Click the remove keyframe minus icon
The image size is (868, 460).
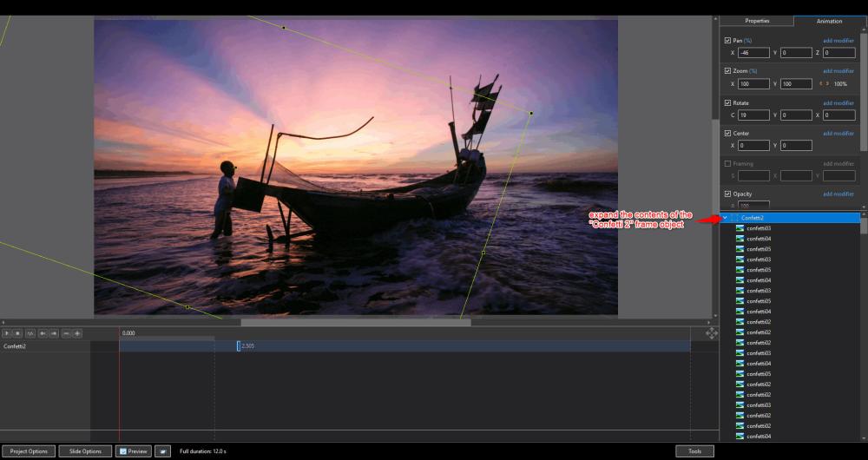(66, 333)
